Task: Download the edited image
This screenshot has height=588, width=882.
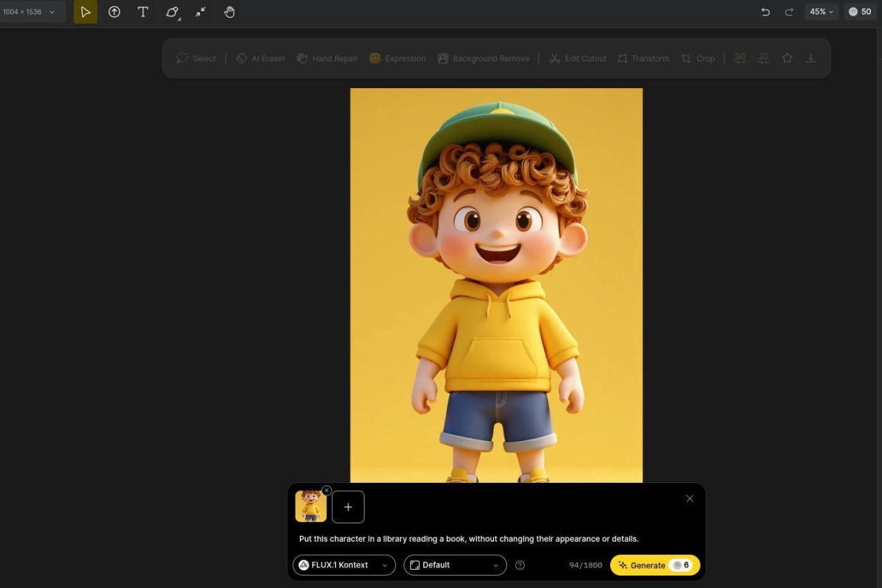Action: pos(811,57)
